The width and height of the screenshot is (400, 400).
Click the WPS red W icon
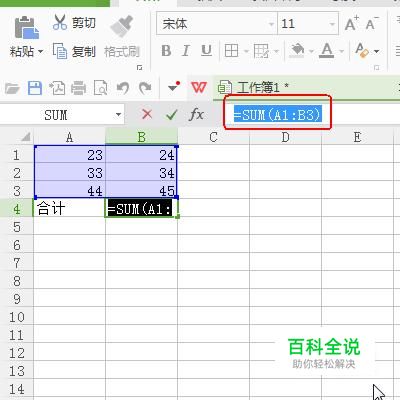pyautogui.click(x=199, y=88)
